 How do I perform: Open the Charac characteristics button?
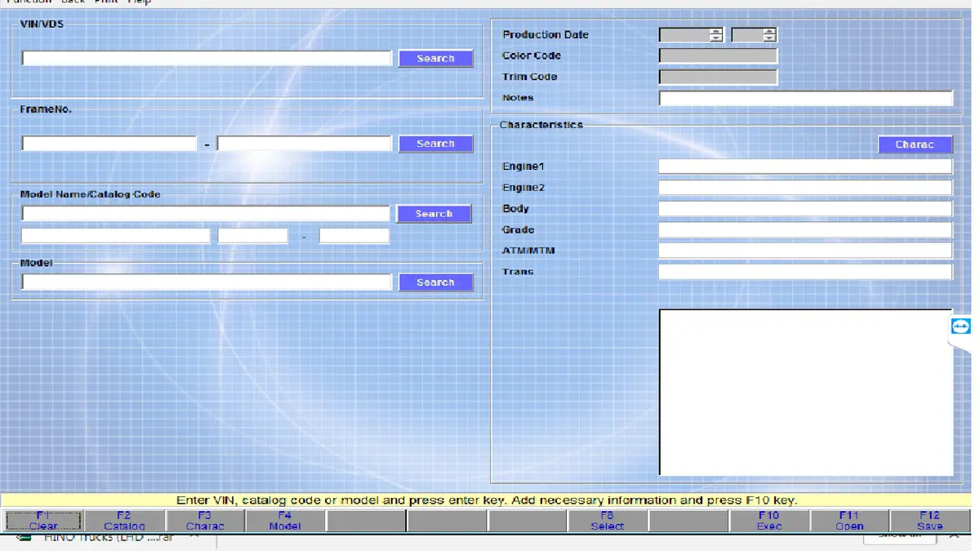click(x=915, y=144)
